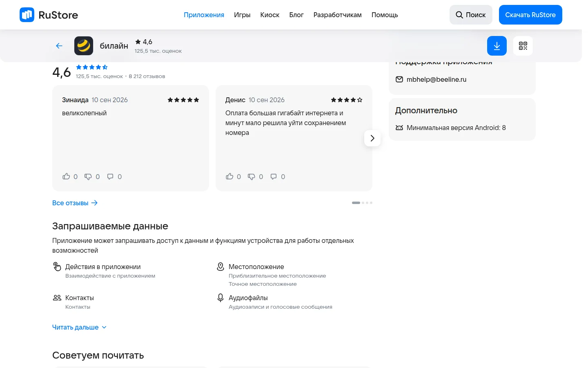Click the Приблизительное местоположение permission line
Image resolution: width=588 pixels, height=368 pixels.
[x=277, y=276]
